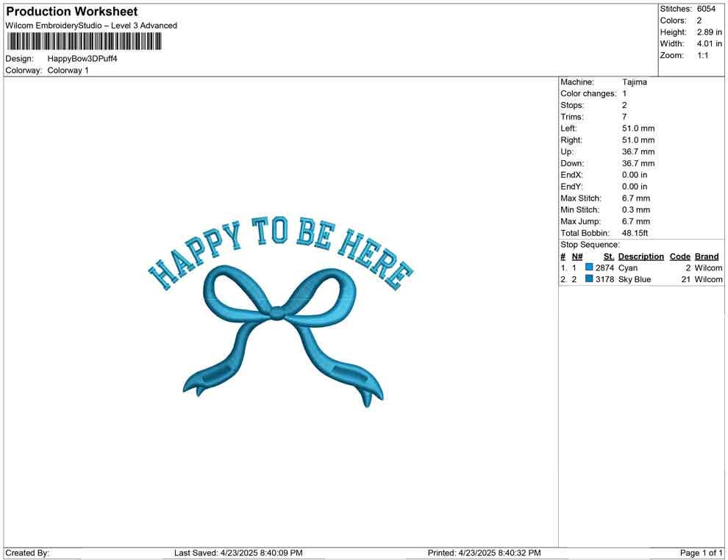Screen dimensions: 728x560
Task: Click the Stitches count 6054
Action: [706, 9]
